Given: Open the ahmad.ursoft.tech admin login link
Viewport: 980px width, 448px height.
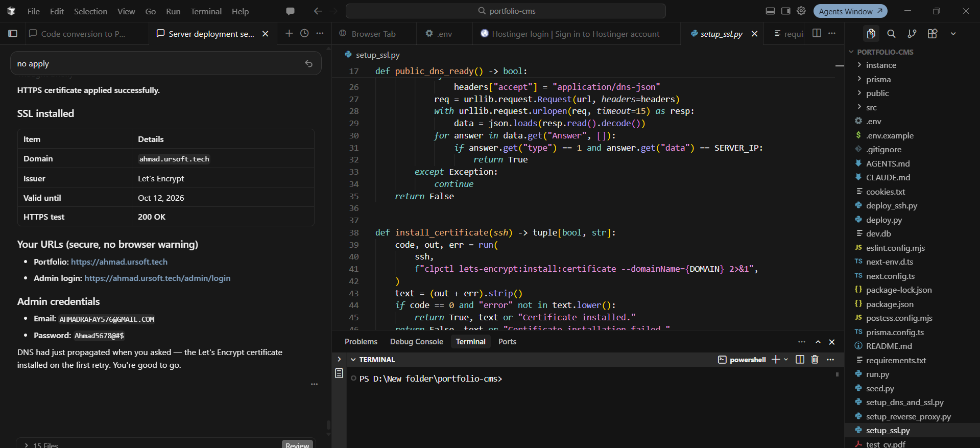Looking at the screenshot, I should coord(157,278).
